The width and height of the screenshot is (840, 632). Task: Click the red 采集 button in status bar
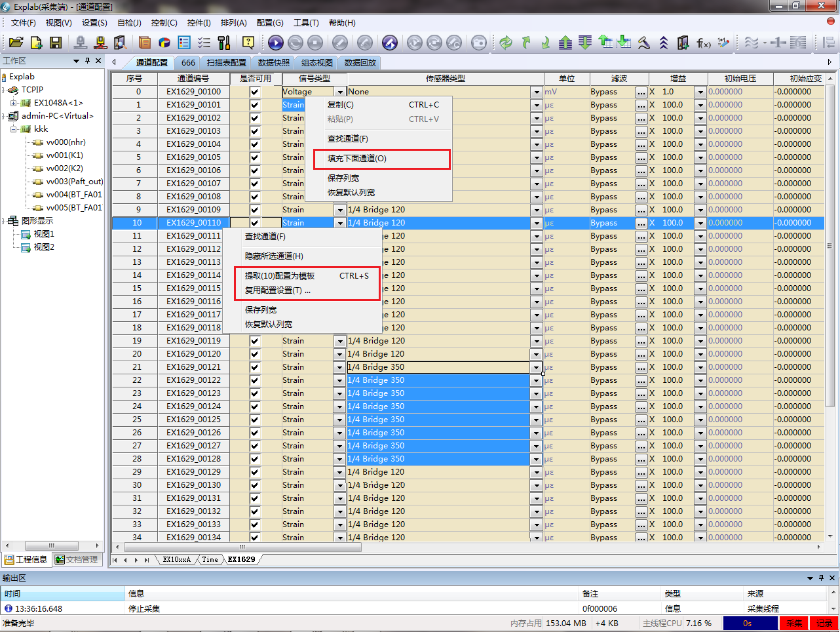(793, 623)
